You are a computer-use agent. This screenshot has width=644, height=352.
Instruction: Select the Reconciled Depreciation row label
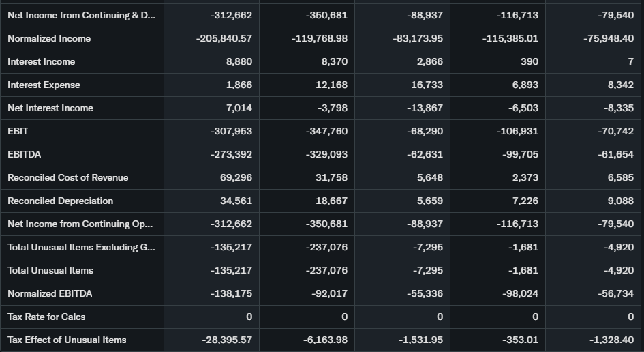tap(60, 201)
